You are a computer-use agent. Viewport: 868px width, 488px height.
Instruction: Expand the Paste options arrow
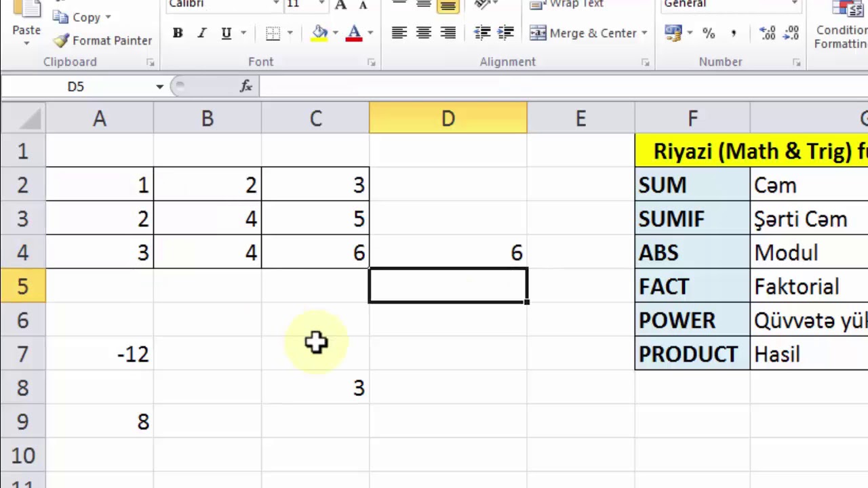pos(26,44)
